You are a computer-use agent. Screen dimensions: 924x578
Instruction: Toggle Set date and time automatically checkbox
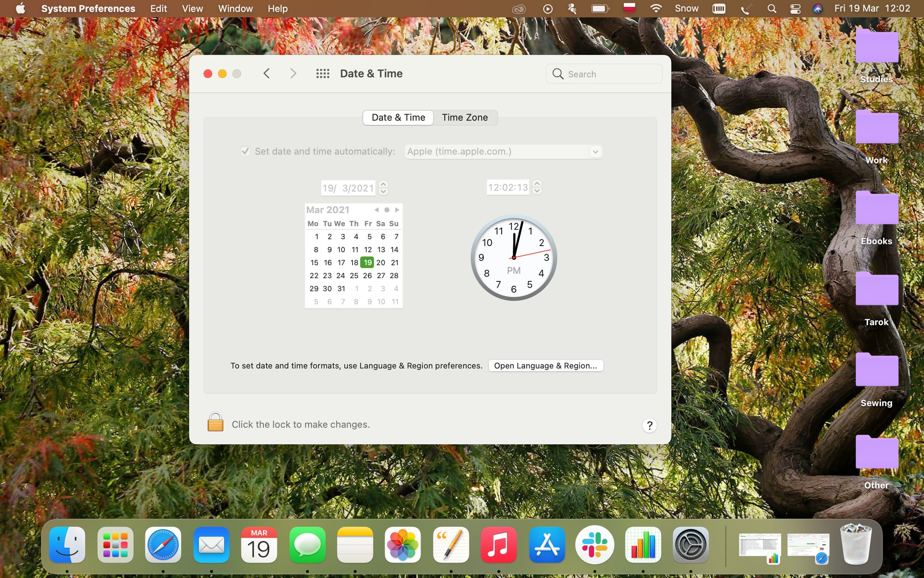tap(245, 151)
